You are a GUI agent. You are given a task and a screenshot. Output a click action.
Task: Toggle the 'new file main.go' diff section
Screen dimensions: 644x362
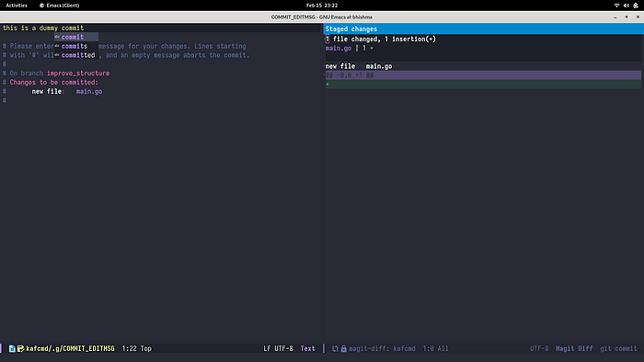(359, 66)
